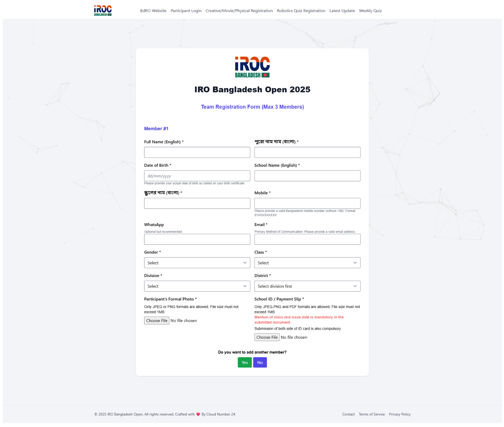Choose file for Participant's Formal Photo
The width and height of the screenshot is (504, 427).
[x=157, y=320]
